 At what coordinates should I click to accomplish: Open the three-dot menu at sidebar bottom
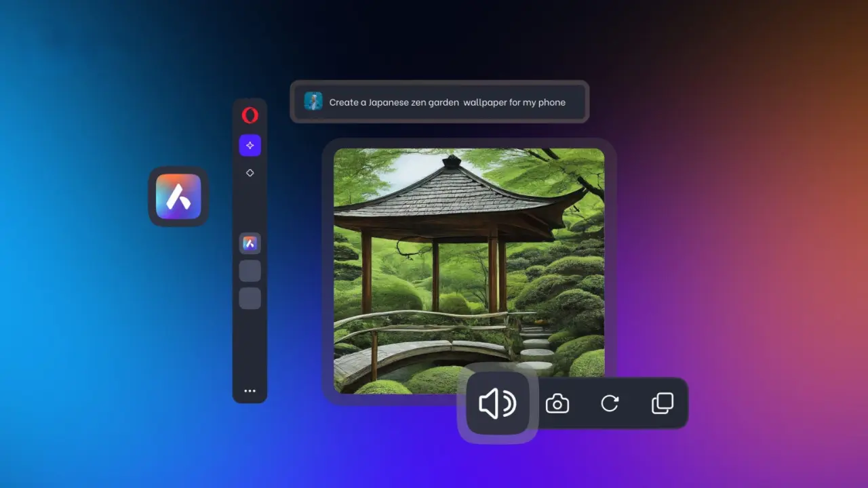(x=250, y=391)
